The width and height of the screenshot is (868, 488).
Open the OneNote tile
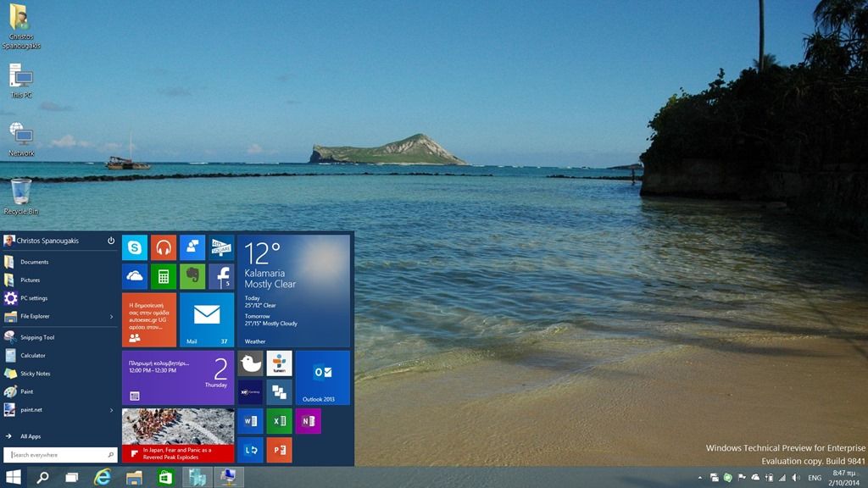point(308,421)
